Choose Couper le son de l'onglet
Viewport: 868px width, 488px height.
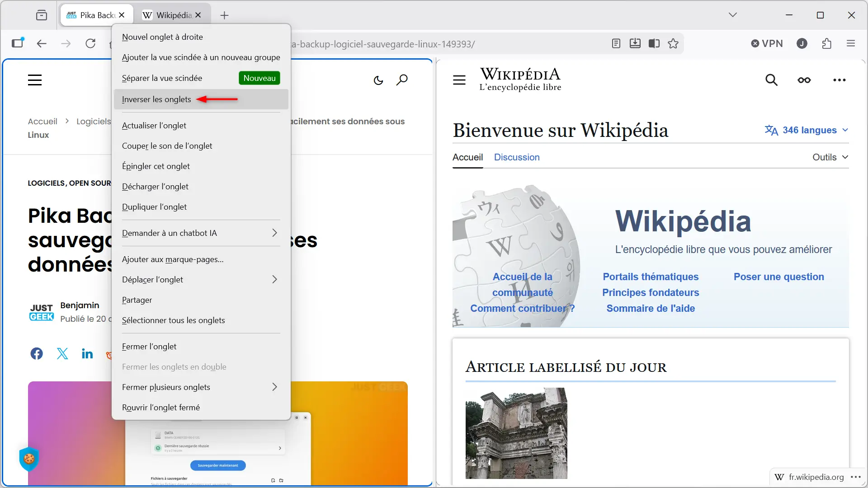tap(201, 146)
